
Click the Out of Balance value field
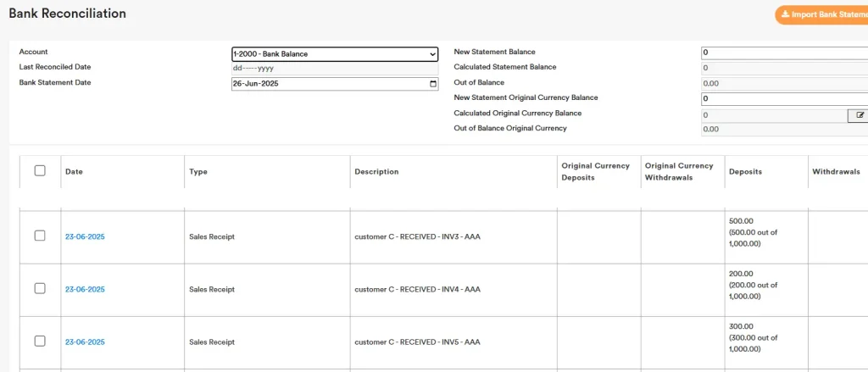coord(784,84)
